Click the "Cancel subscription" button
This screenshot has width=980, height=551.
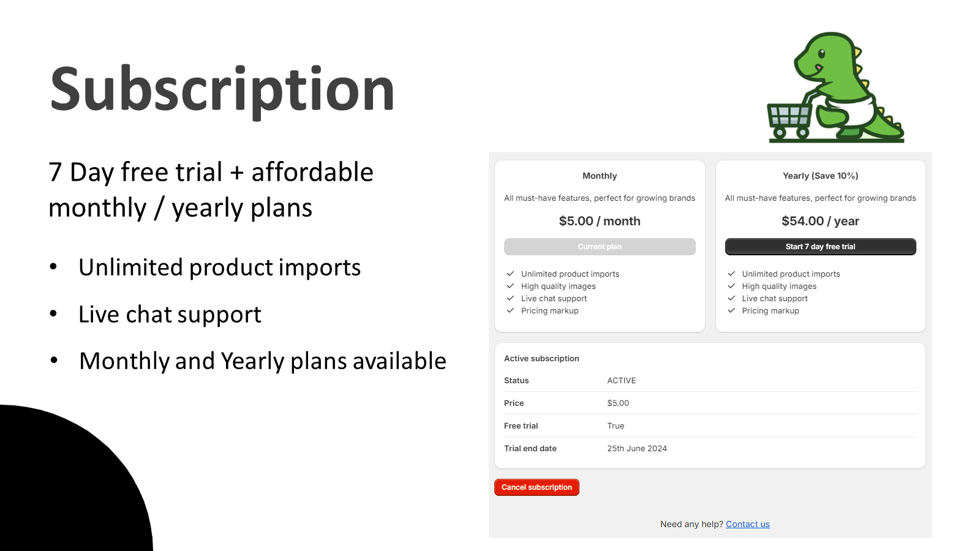[x=537, y=487]
